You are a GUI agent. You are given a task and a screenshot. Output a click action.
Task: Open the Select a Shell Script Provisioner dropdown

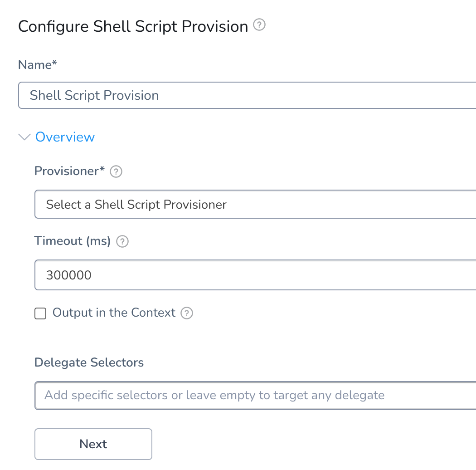[255, 204]
